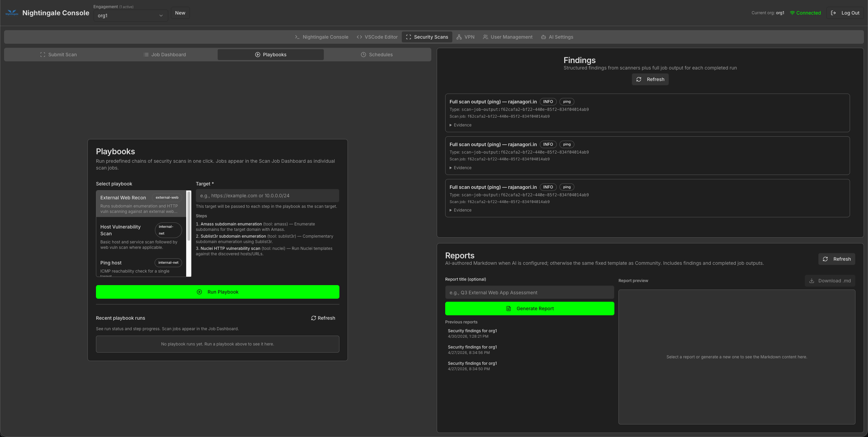Click the Download .md button

tap(830, 281)
